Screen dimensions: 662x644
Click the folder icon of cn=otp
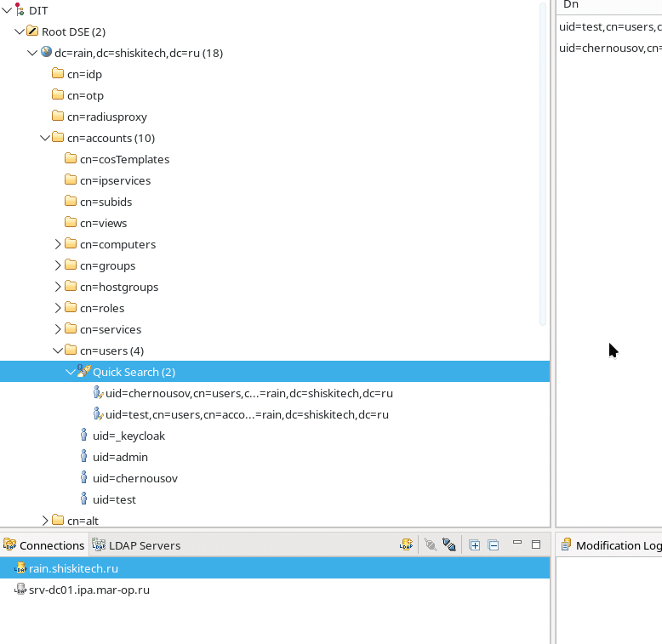[x=58, y=94]
